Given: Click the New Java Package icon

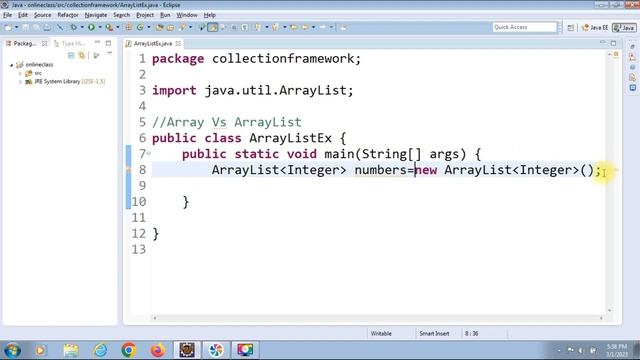Looking at the screenshot, I should 129,27.
